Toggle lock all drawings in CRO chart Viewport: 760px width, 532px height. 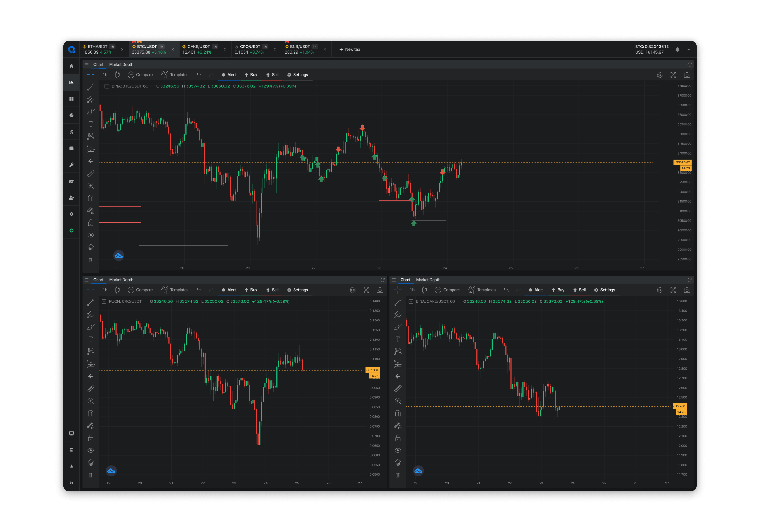pos(91,438)
